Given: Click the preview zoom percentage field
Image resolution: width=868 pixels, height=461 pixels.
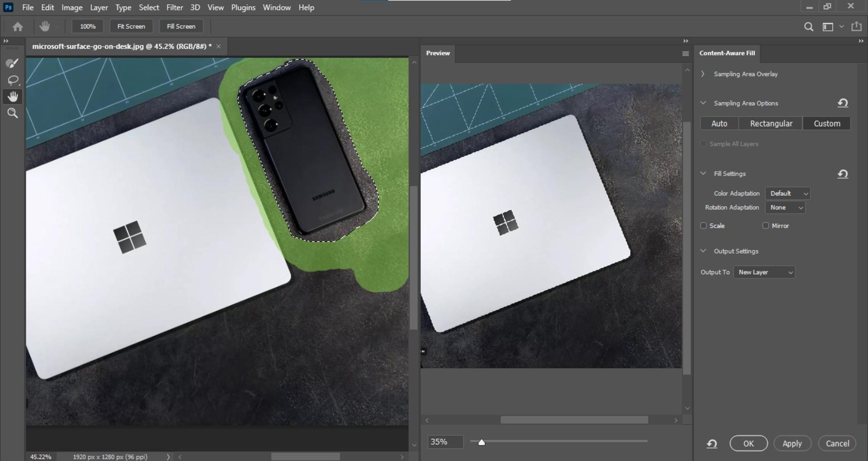Looking at the screenshot, I should 445,442.
